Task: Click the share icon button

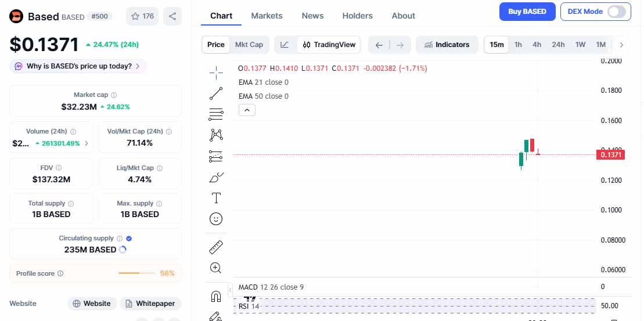Action: click(172, 16)
